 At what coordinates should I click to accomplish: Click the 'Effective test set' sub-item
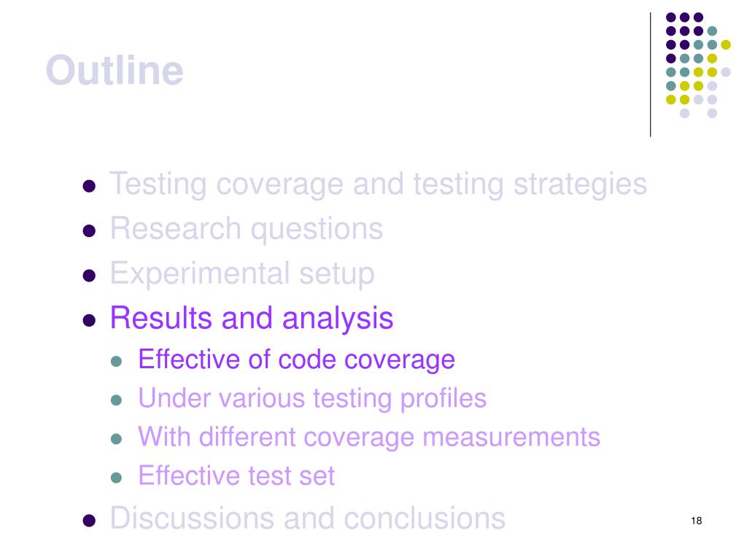(236, 475)
